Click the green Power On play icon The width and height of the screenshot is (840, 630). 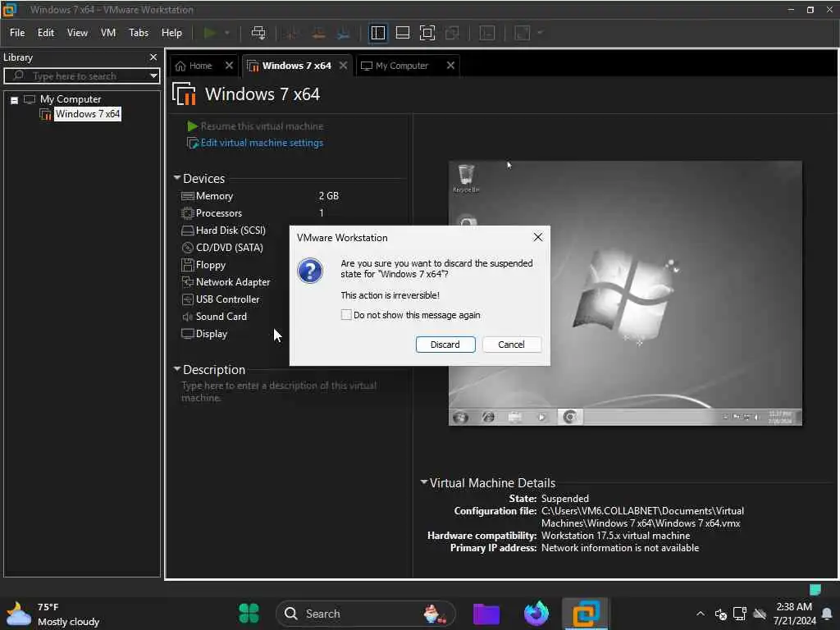210,33
